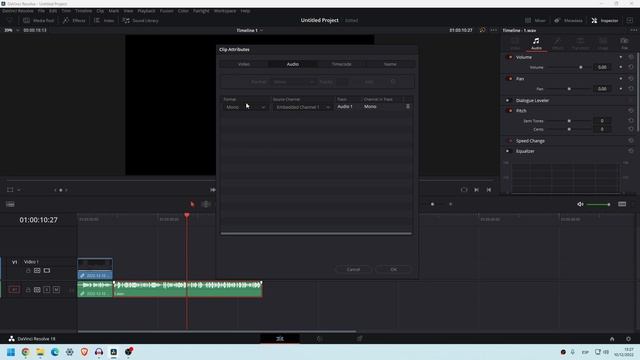Select the long green audio clip
The width and height of the screenshot is (640, 360).
click(x=188, y=289)
